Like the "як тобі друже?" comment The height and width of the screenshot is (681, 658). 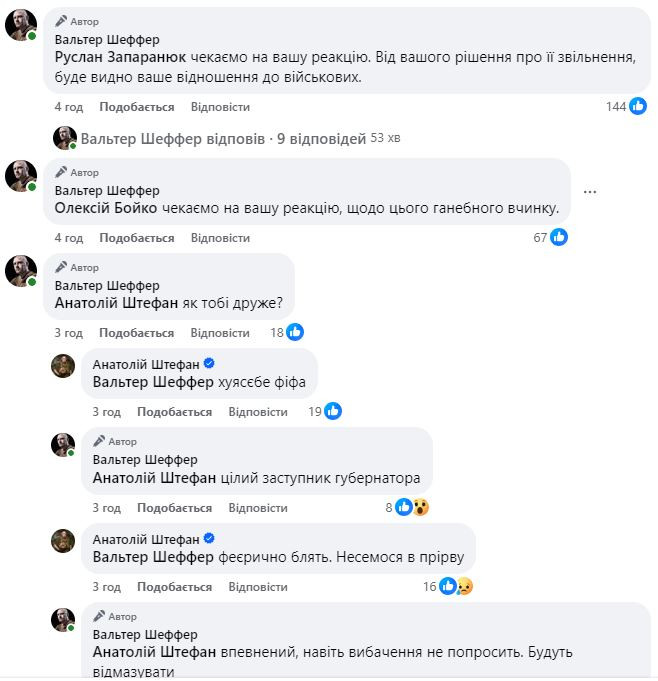pyautogui.click(x=137, y=333)
